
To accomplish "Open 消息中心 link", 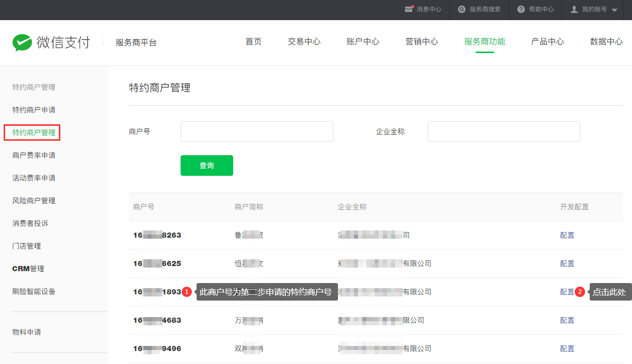I will tap(429, 9).
